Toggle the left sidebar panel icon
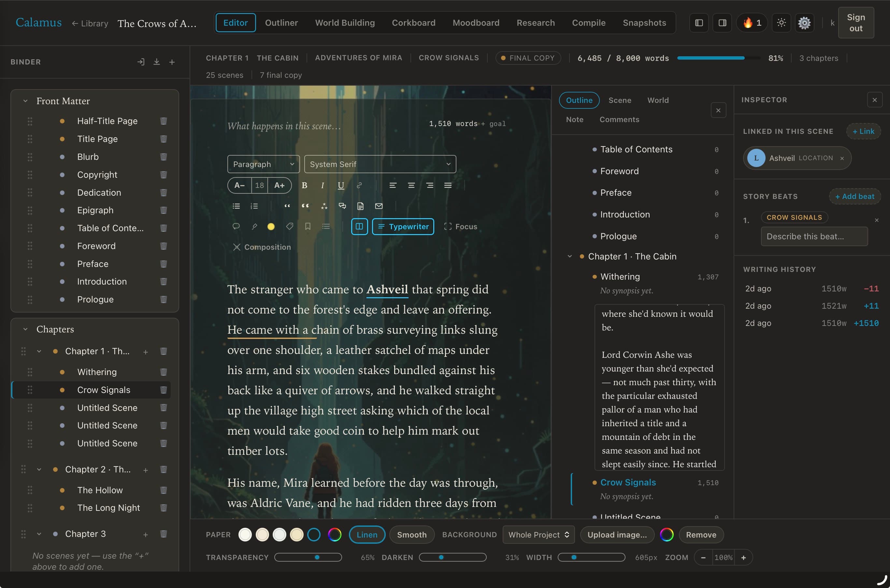Screen dimensions: 890x588 point(699,23)
